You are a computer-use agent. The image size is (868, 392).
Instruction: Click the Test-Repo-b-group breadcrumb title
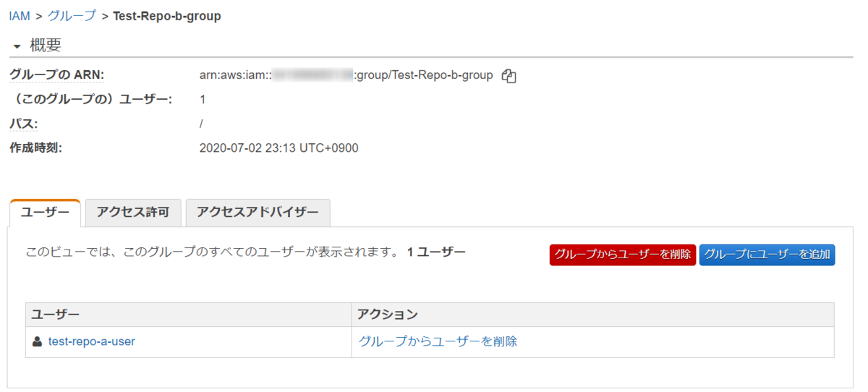[167, 16]
